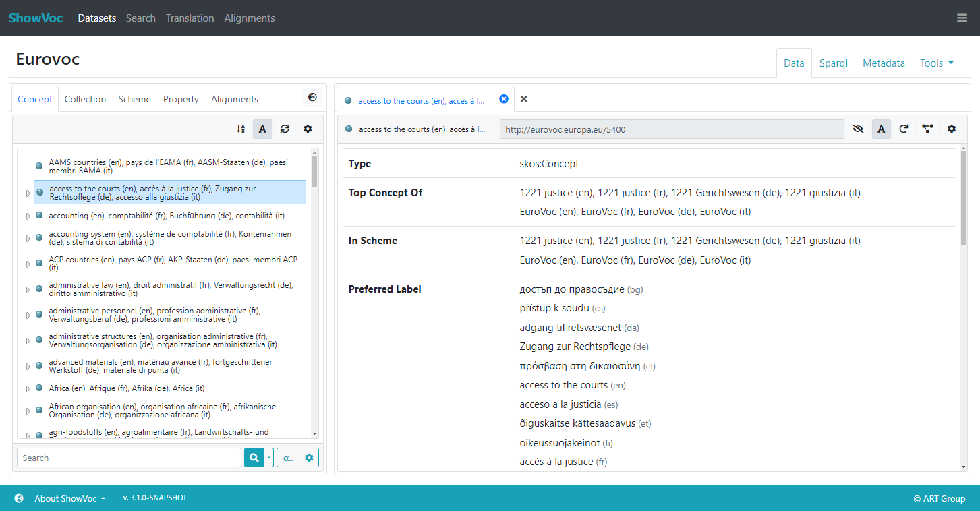Refresh the resource view
Screen dimensions: 980x511
(904, 129)
